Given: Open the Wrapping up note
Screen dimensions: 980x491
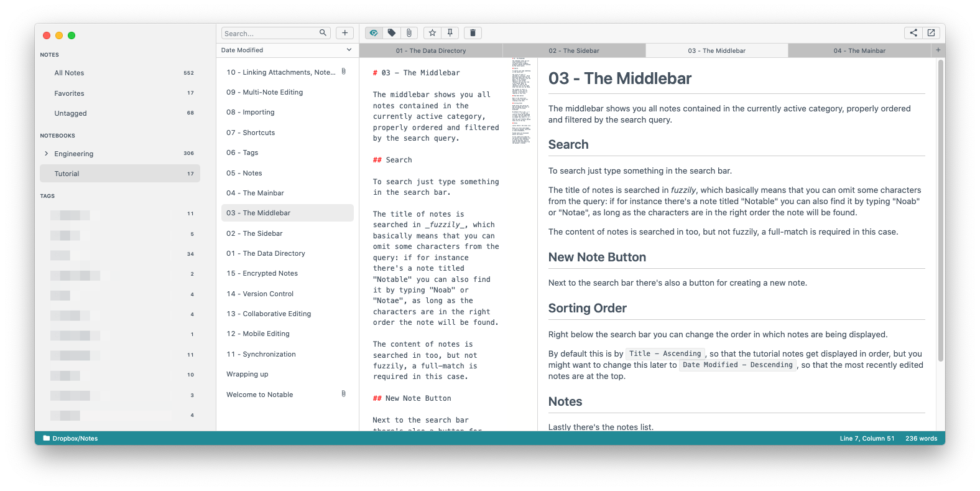Looking at the screenshot, I should 287,374.
